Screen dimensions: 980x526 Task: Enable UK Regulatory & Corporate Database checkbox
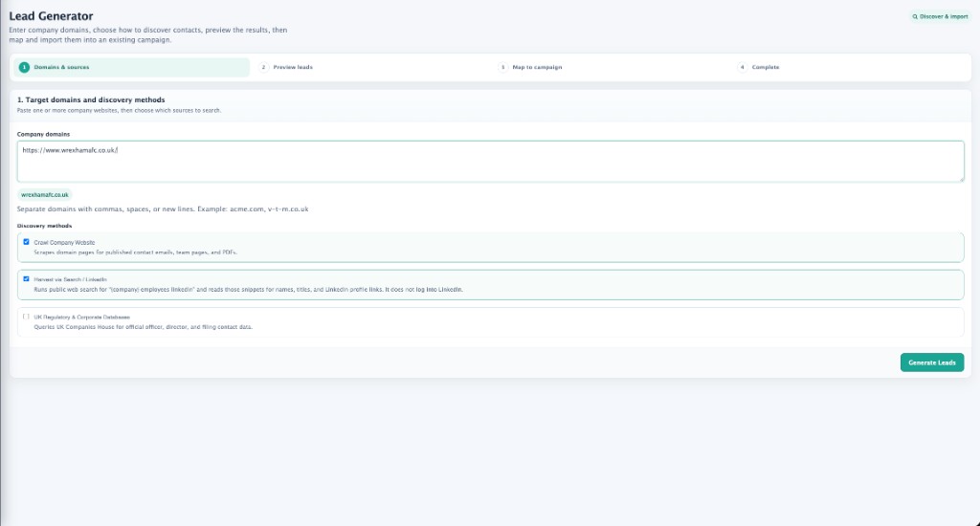(x=26, y=317)
